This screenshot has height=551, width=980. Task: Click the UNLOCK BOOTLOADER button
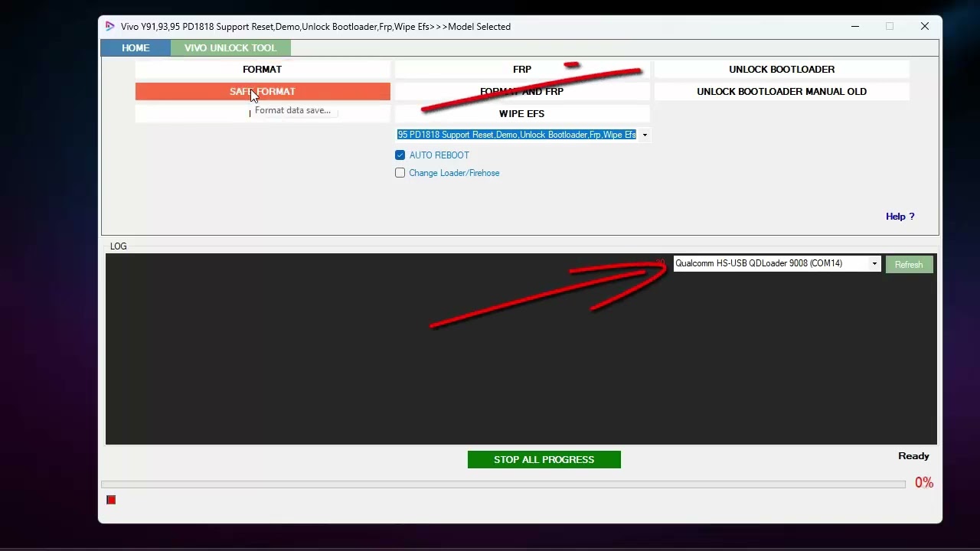tap(782, 69)
